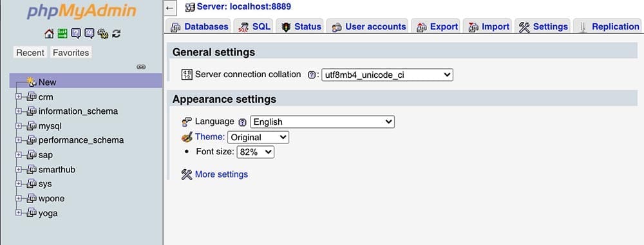Image resolution: width=644 pixels, height=245 pixels.
Task: Click the sap database icon
Action: [32, 155]
